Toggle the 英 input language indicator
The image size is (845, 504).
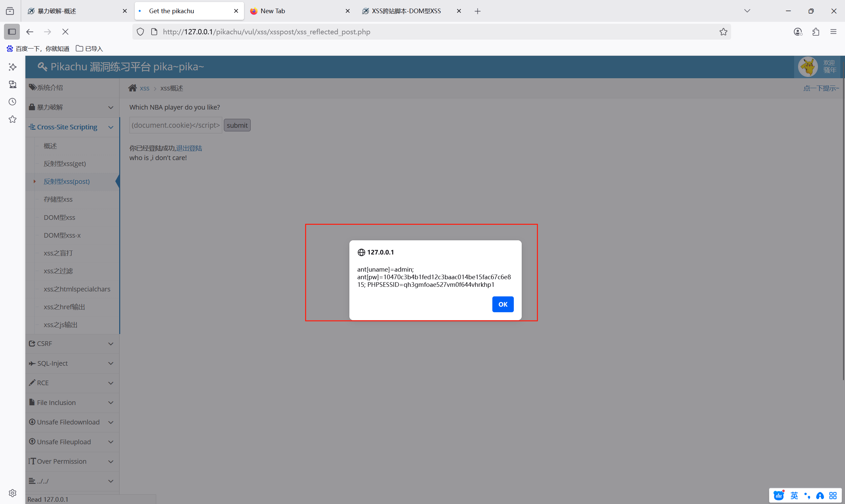click(794, 495)
